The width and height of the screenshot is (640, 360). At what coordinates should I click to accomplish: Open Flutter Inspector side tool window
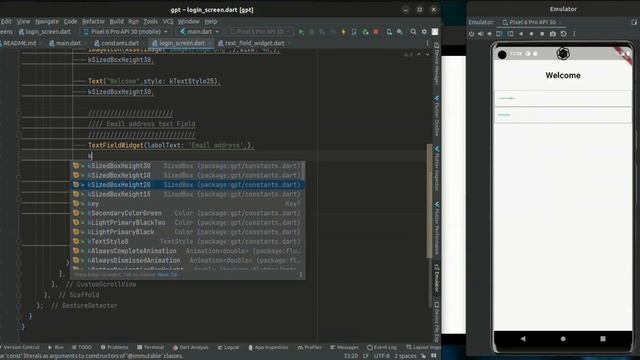(x=437, y=168)
